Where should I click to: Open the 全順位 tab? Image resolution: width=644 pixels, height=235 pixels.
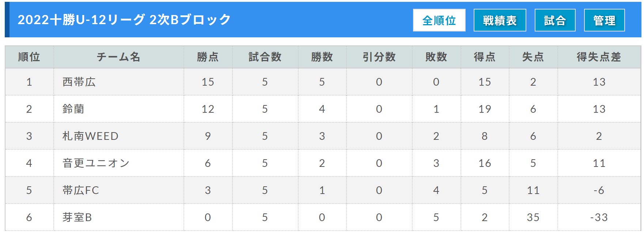(x=439, y=20)
